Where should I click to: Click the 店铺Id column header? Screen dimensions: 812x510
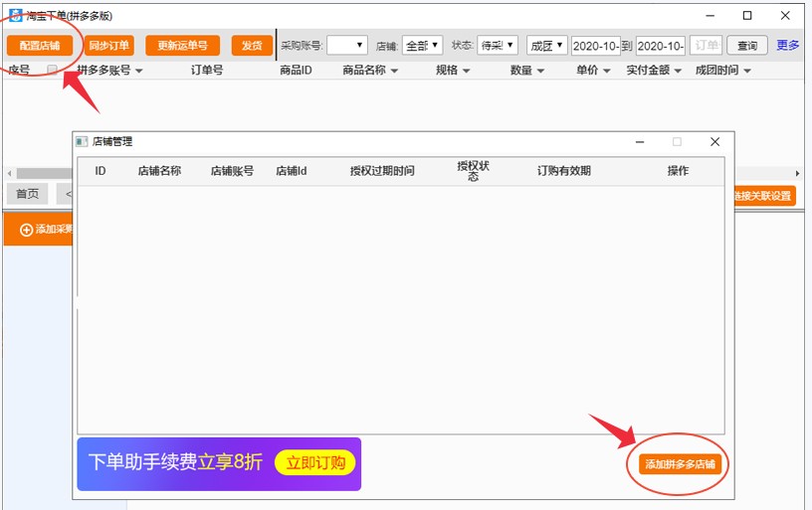(292, 171)
